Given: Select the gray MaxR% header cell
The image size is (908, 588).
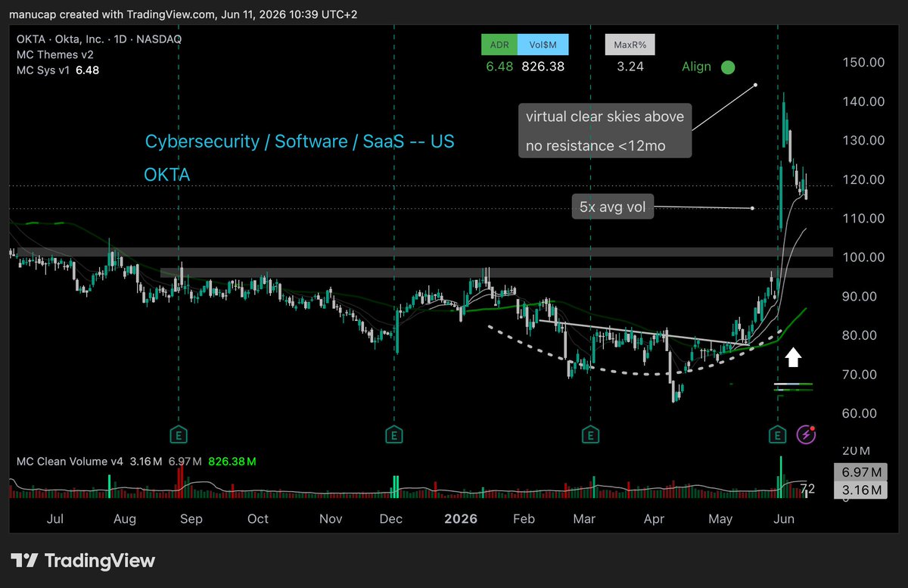Looking at the screenshot, I should pyautogui.click(x=630, y=45).
